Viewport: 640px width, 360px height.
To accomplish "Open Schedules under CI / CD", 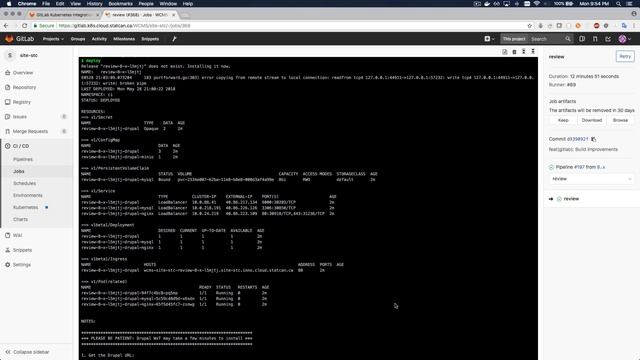I will click(24, 183).
